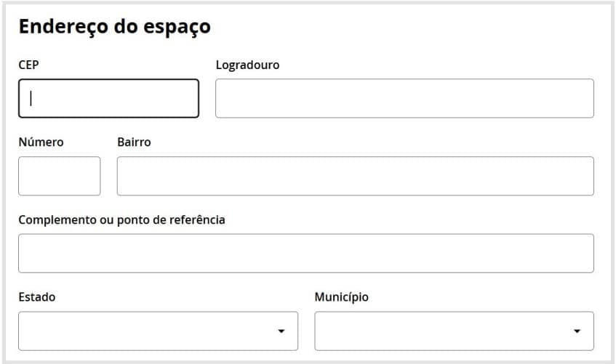The width and height of the screenshot is (616, 364).
Task: Click the Complemento ou ponto de referência label
Action: [x=121, y=220]
